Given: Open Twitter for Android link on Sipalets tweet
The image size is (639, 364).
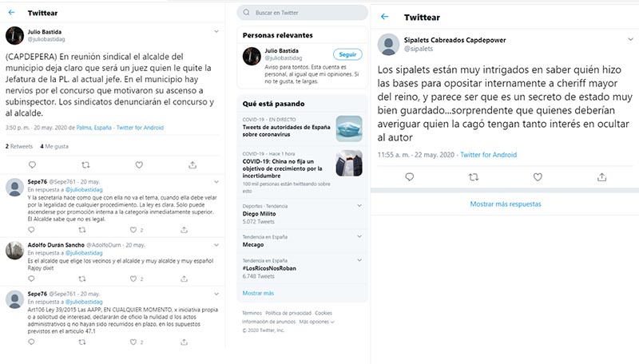Looking at the screenshot, I should click(x=488, y=155).
